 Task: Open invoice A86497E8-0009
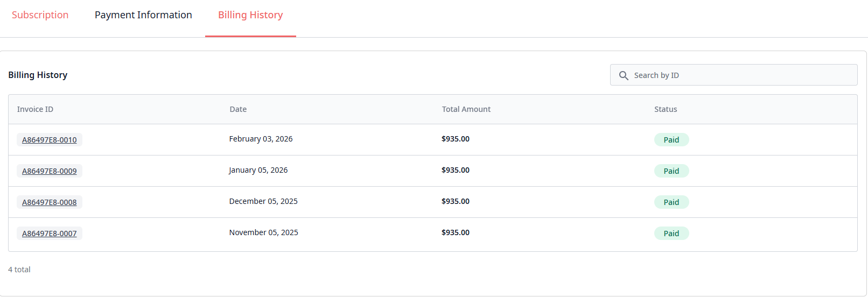pos(50,171)
